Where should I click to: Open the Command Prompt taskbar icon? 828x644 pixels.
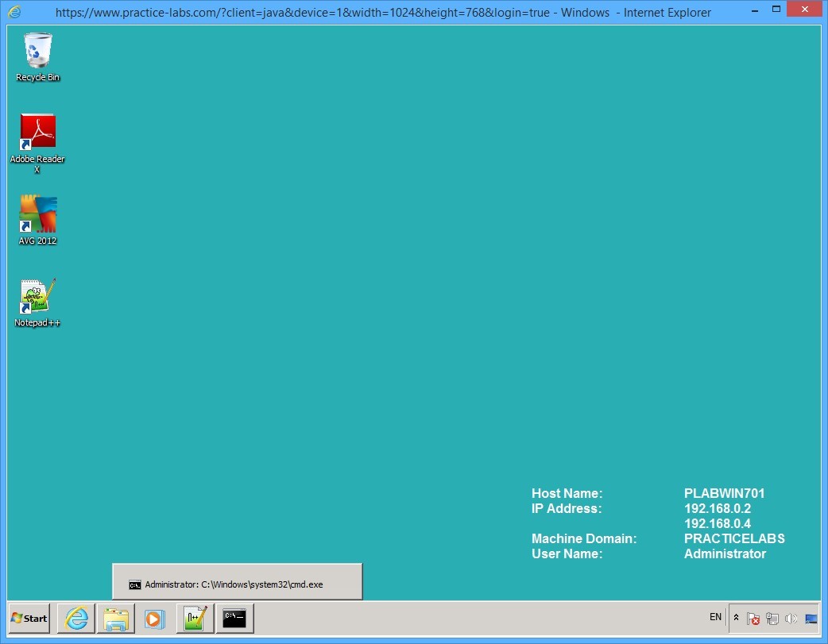tap(234, 618)
